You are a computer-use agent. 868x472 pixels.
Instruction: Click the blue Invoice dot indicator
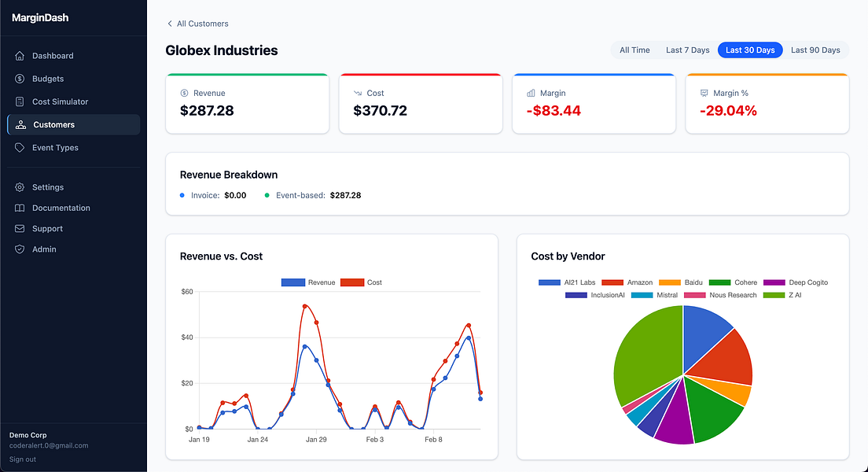(x=182, y=196)
